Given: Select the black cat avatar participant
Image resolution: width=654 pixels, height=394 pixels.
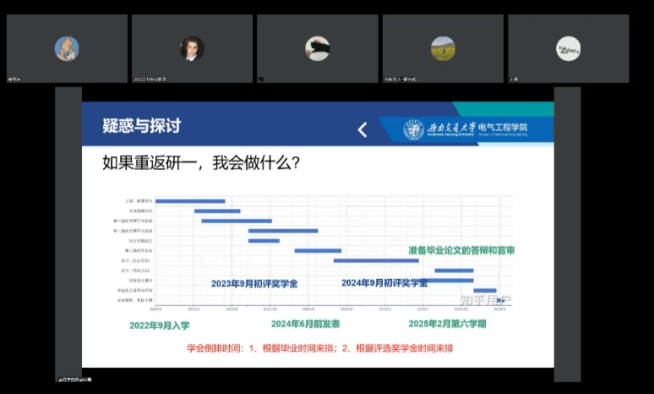Looking at the screenshot, I should 317,48.
